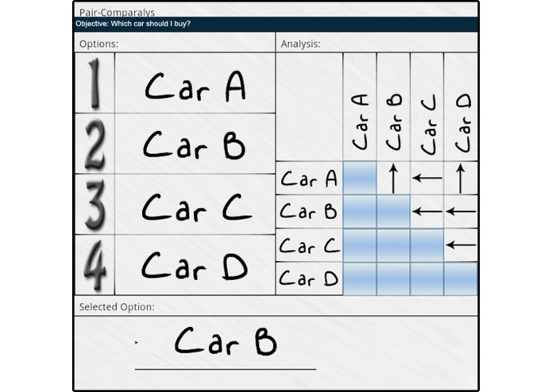This screenshot has width=552, height=392.
Task: Click the number 3 option marker
Action: pos(95,204)
